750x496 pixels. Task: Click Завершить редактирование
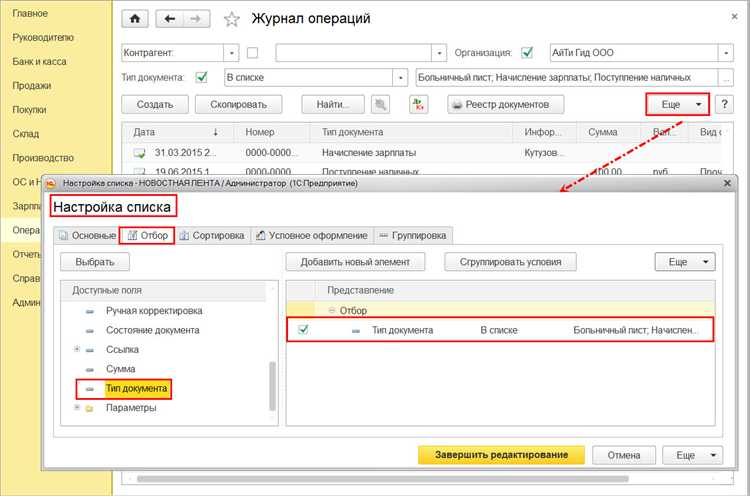point(501,455)
